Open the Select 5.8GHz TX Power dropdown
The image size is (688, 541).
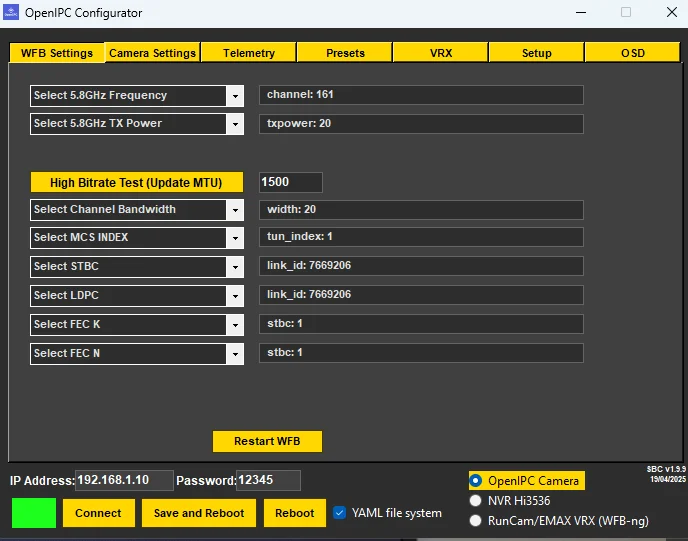(x=235, y=124)
